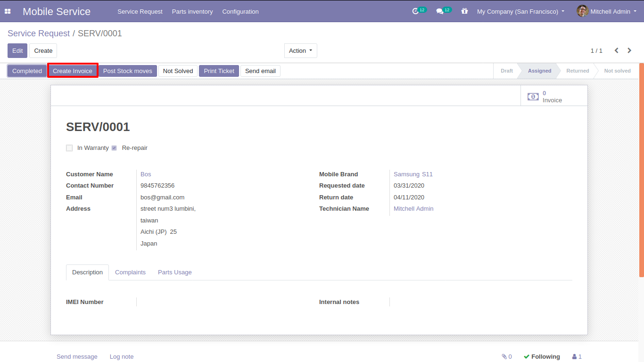This screenshot has width=644, height=362.
Task: Click the Create button
Action: coord(43,51)
